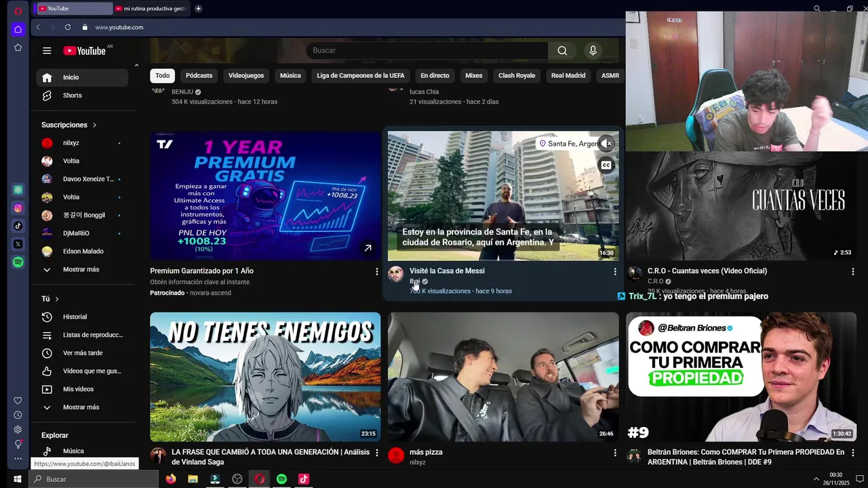
Task: Select the Pódcasts filter chip
Action: 199,76
